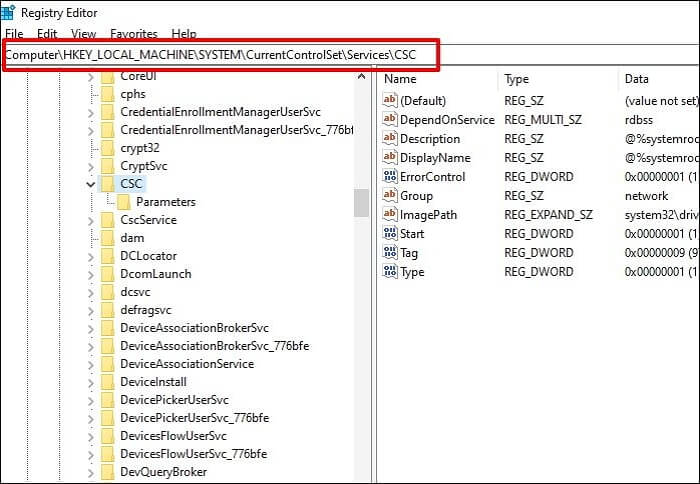Click the string icon next to Description

[x=390, y=138]
